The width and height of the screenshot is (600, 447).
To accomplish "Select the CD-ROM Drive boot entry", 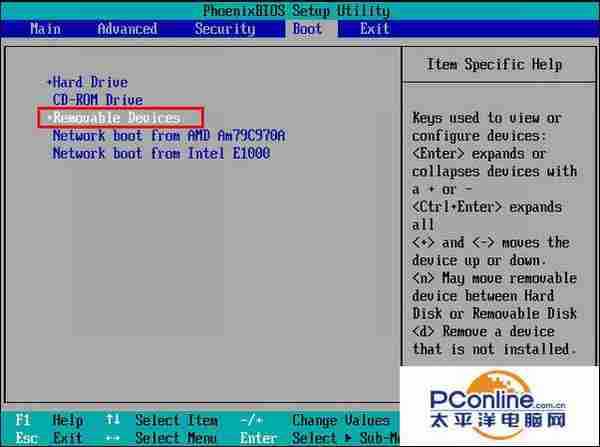I will pos(97,100).
